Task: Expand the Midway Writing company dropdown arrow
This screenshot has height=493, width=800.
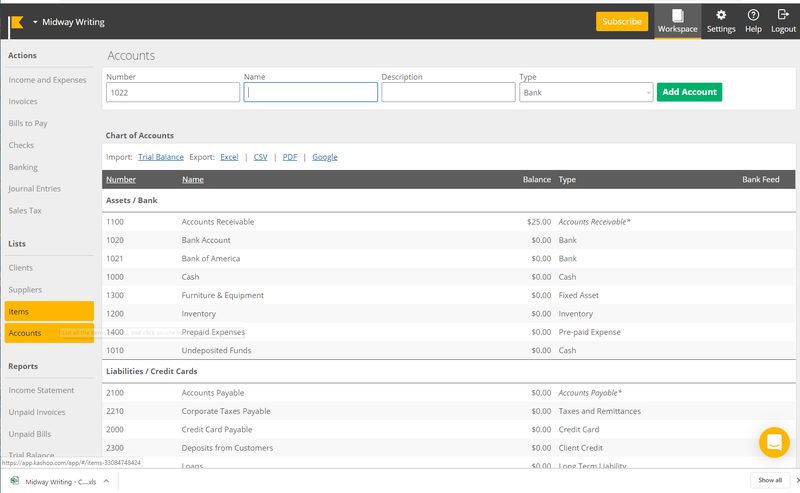Action: point(35,22)
